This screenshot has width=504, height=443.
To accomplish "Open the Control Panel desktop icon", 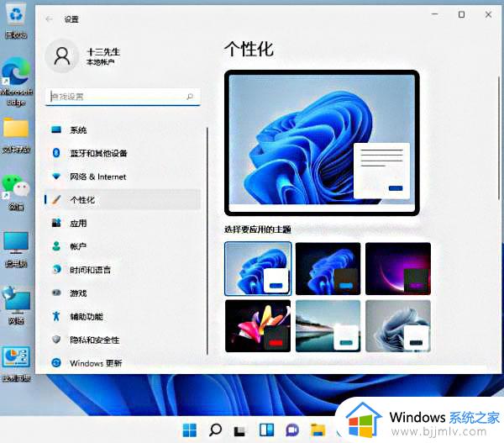I will click(x=16, y=363).
